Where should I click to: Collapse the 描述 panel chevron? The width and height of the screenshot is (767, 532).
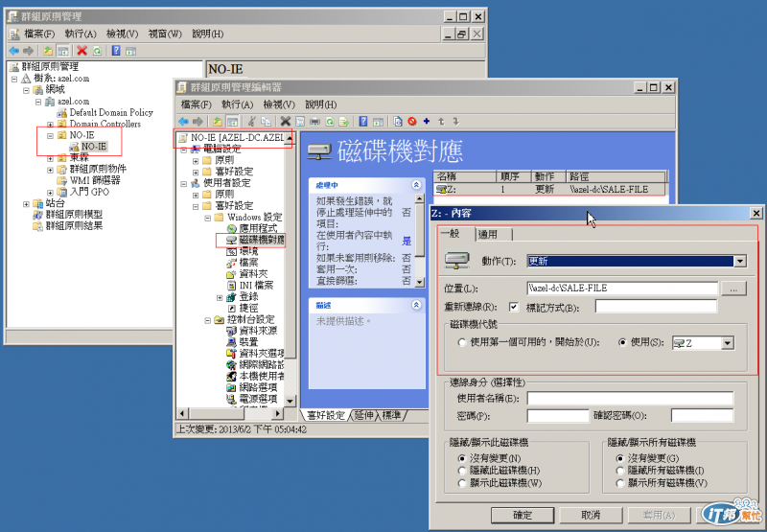(x=416, y=305)
